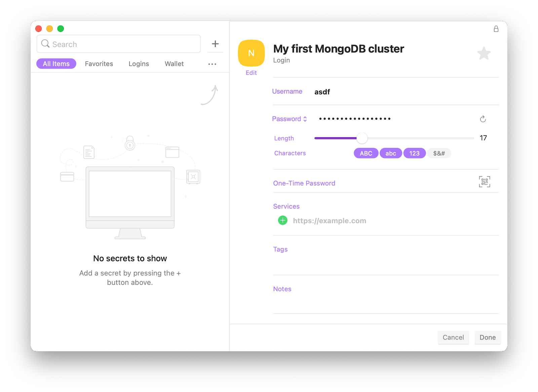Disable lowercase letters with the abc toggle
Screen dimensions: 538x392
click(x=391, y=153)
